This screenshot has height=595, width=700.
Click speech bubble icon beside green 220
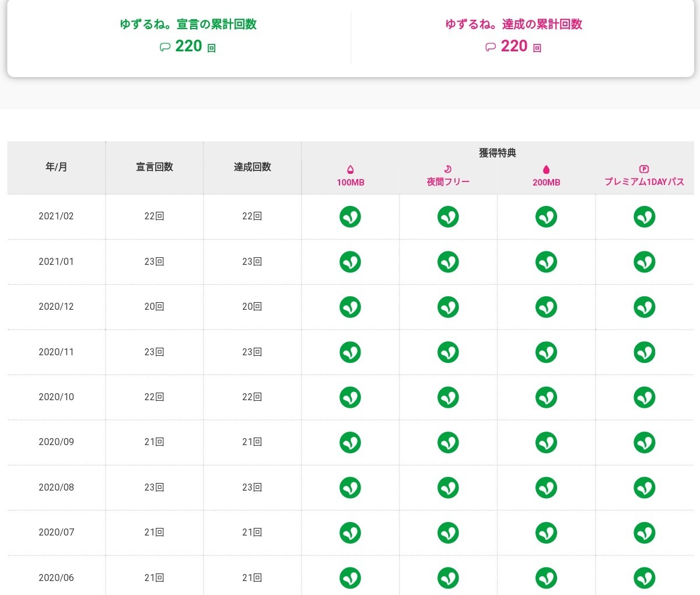(x=164, y=47)
